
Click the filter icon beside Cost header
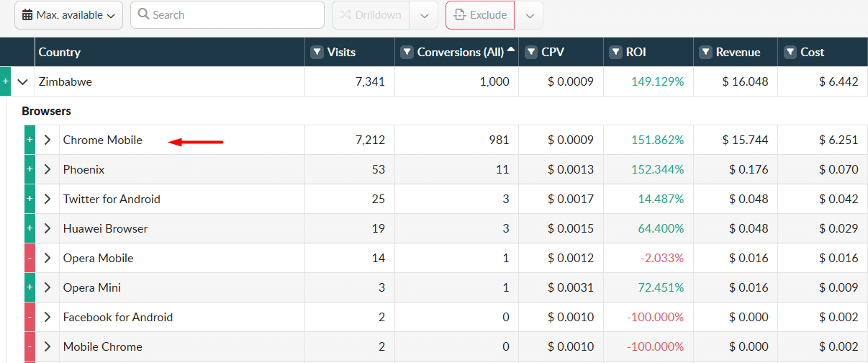tap(790, 53)
